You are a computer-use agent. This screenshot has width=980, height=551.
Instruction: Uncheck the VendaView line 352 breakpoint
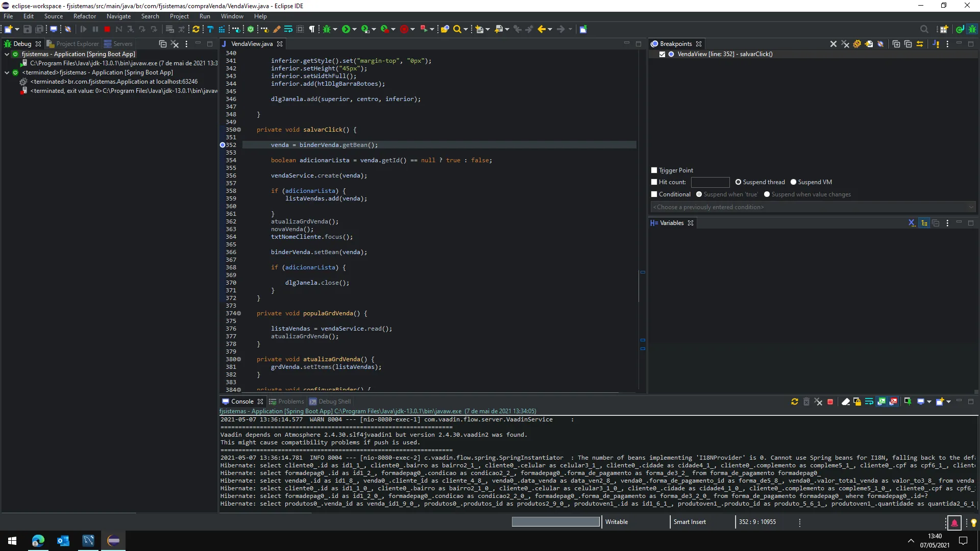(x=662, y=55)
